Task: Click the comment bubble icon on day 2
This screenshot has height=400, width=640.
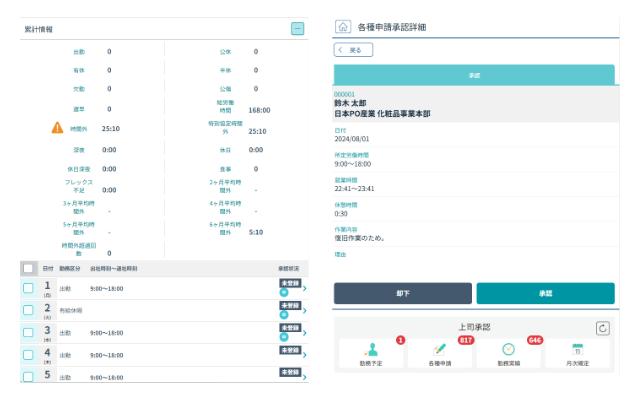Action: [284, 315]
